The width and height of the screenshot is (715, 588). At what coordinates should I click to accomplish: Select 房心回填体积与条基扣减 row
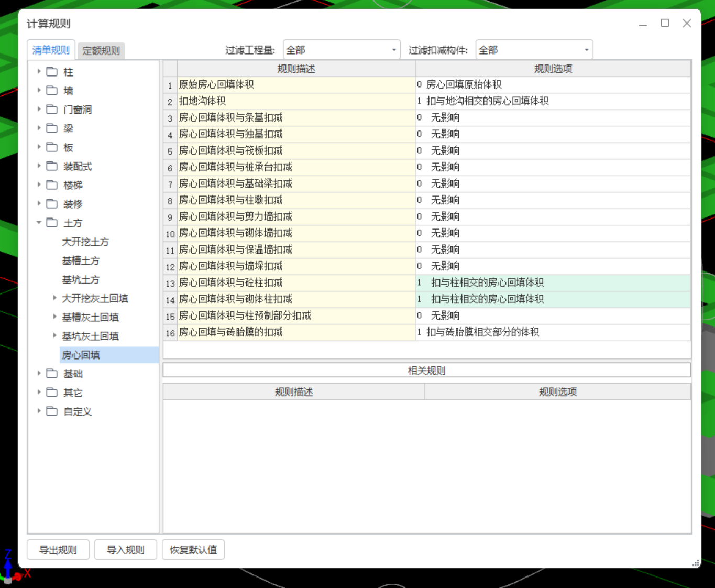(296, 118)
